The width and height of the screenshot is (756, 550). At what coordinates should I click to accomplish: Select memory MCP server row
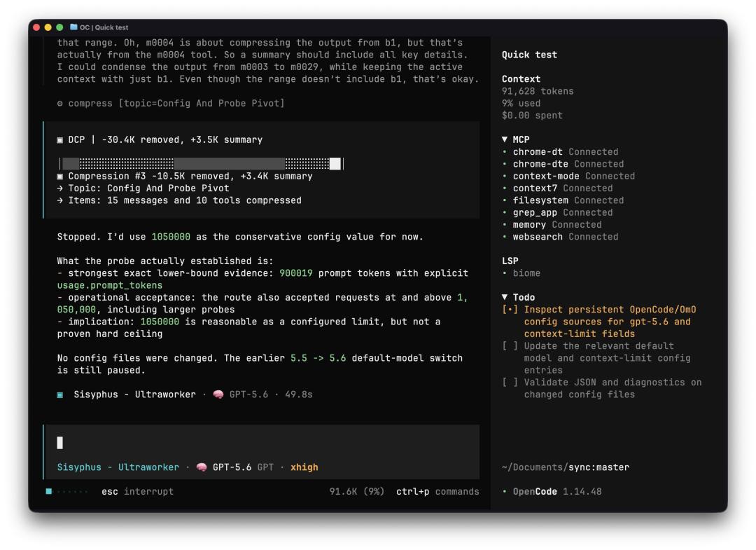pyautogui.click(x=552, y=224)
